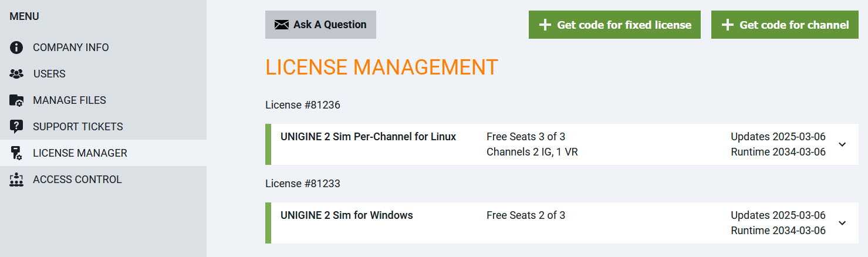Select the UNIGINE 2 Sim for Windows title
Image resolution: width=868 pixels, height=257 pixels.
[346, 215]
